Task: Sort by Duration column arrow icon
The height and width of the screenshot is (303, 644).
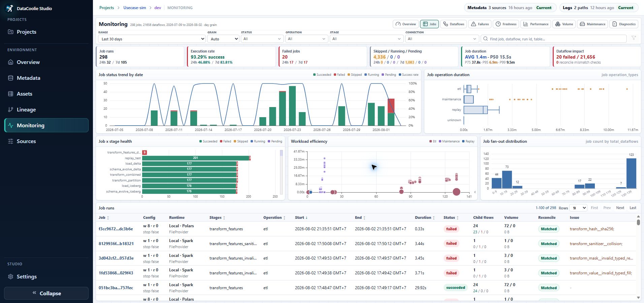Action: [x=433, y=218]
